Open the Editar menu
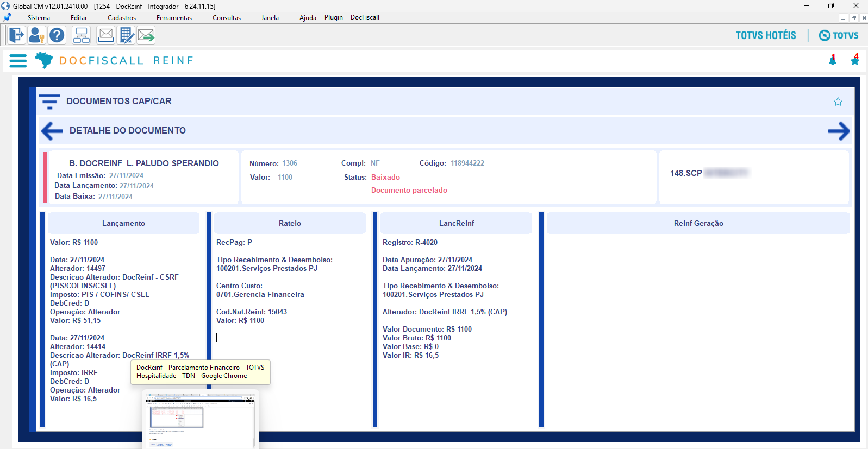The width and height of the screenshot is (868, 449). pos(79,18)
